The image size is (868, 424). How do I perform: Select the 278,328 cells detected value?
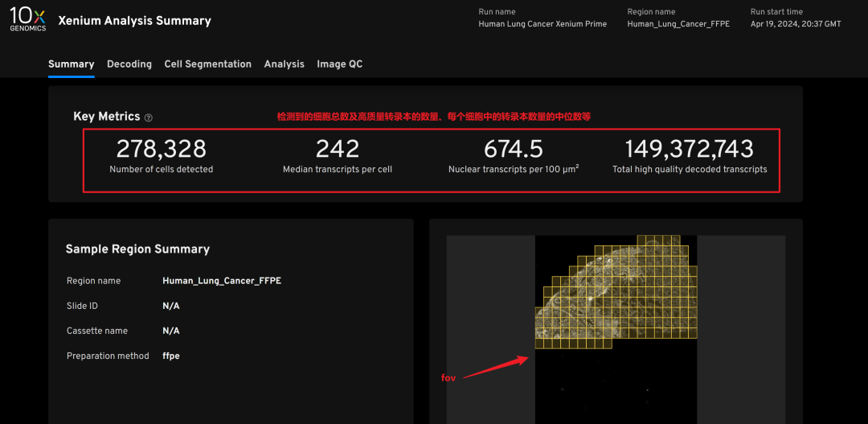pyautogui.click(x=161, y=149)
